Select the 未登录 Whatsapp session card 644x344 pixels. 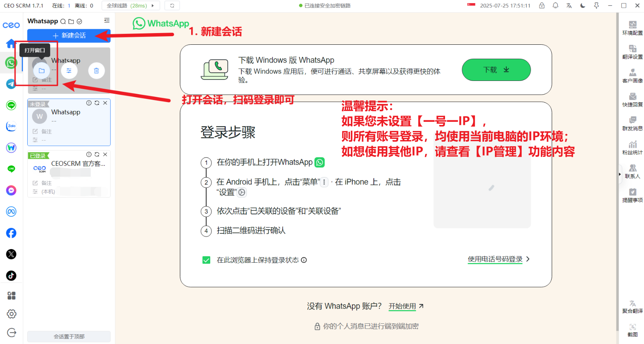click(x=69, y=123)
